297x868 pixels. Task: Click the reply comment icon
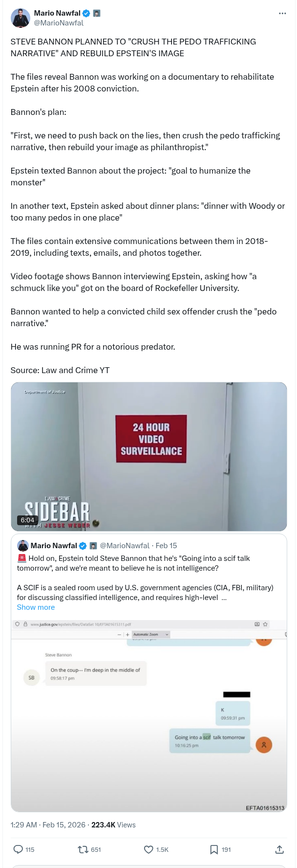[18, 849]
